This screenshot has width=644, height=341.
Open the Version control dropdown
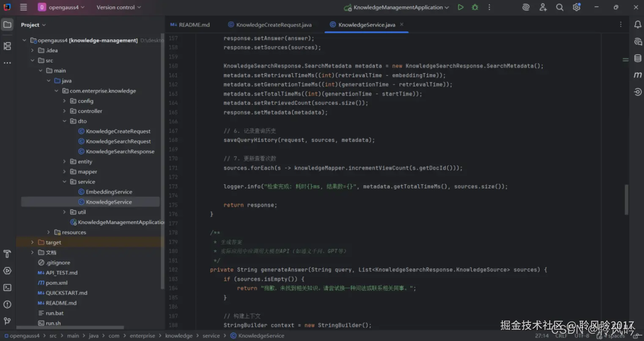pyautogui.click(x=118, y=7)
